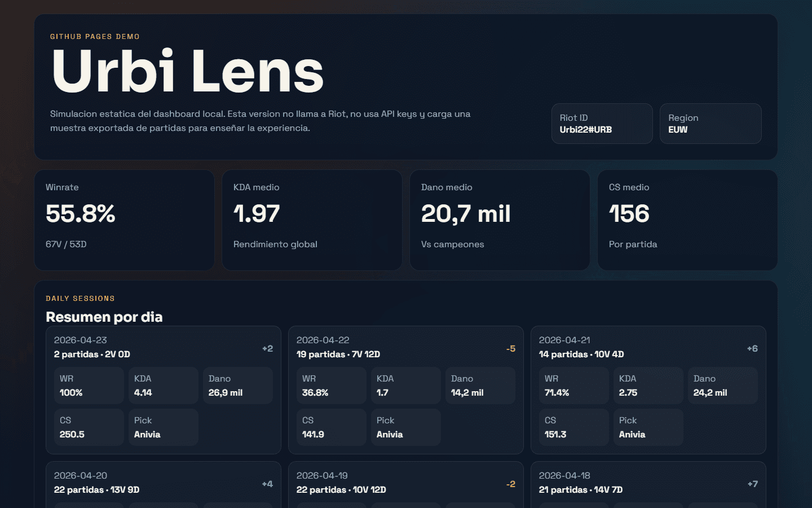812x508 pixels.
Task: Open the 2026-04-19 session date
Action: coord(322,476)
